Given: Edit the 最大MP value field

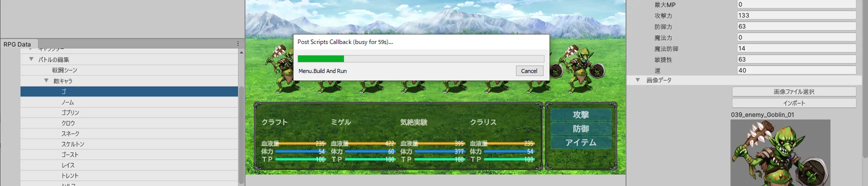Looking at the screenshot, I should (796, 4).
